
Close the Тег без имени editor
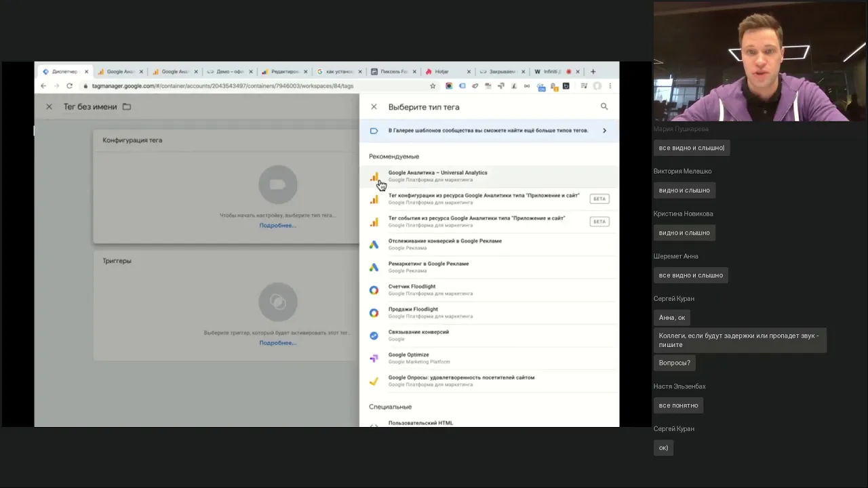click(x=49, y=106)
